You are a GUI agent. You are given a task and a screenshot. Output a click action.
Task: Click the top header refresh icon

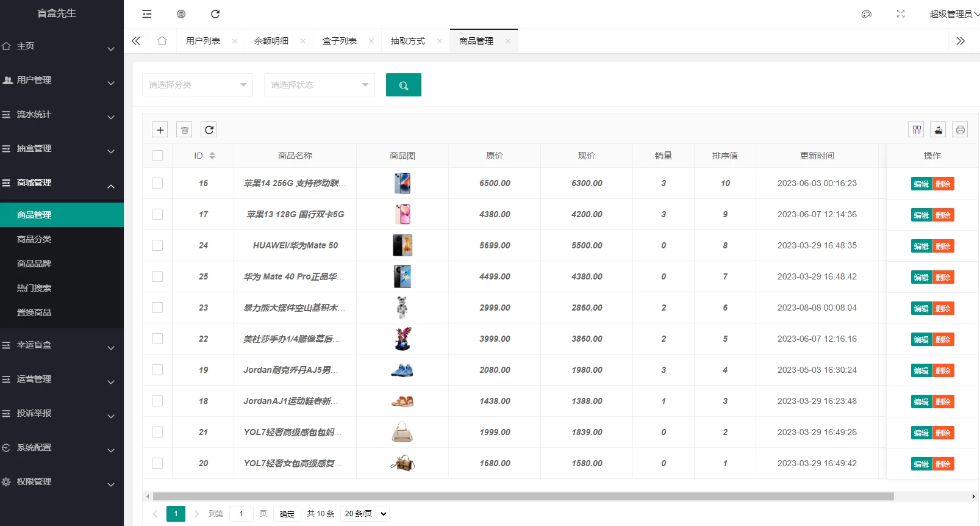pos(215,14)
